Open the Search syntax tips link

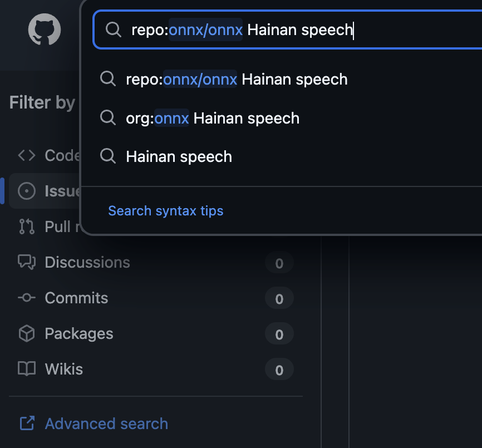[165, 211]
